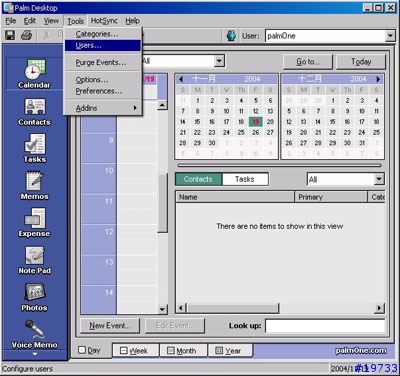Open the Note Pad module
The width and height of the screenshot is (400, 376).
(x=34, y=260)
